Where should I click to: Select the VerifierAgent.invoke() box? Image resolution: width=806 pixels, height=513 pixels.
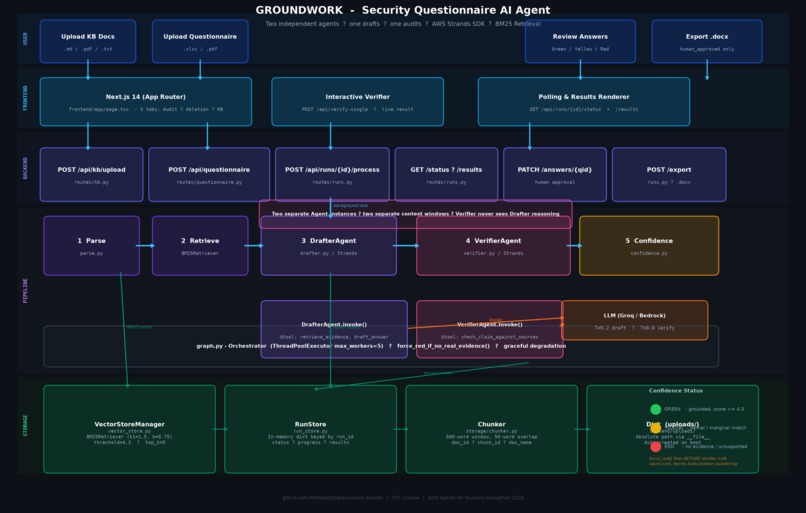coord(489,329)
